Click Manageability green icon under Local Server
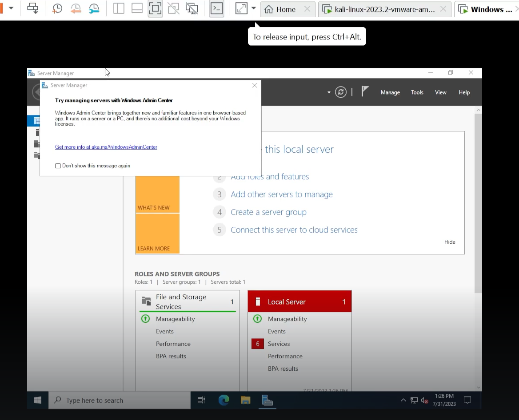This screenshot has width=519, height=420. pos(258,319)
